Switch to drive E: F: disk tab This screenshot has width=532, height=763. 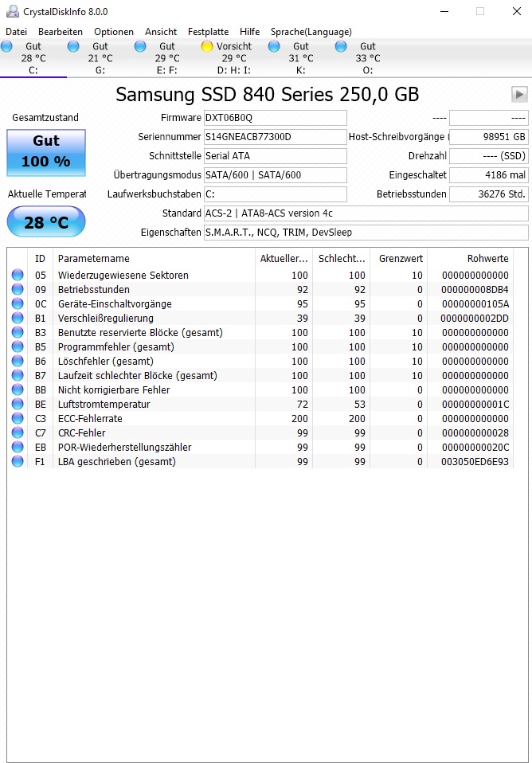click(x=167, y=58)
